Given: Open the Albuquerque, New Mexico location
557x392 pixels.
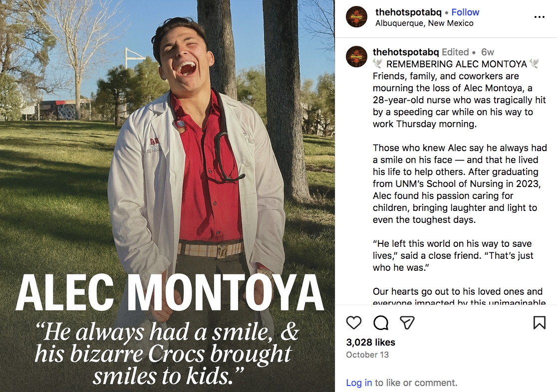Looking at the screenshot, I should pyautogui.click(x=424, y=23).
